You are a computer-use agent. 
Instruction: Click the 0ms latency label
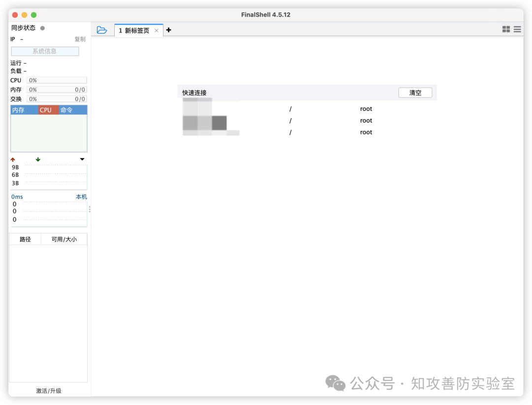pyautogui.click(x=17, y=197)
